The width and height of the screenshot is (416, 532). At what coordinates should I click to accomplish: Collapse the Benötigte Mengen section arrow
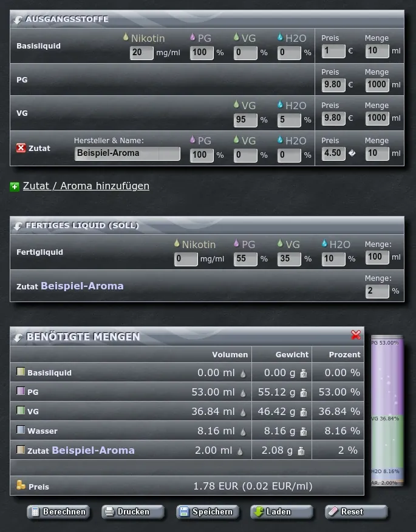point(18,337)
